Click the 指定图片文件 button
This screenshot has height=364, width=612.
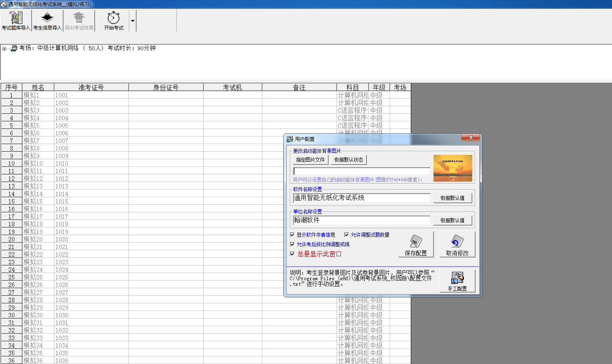click(x=310, y=160)
